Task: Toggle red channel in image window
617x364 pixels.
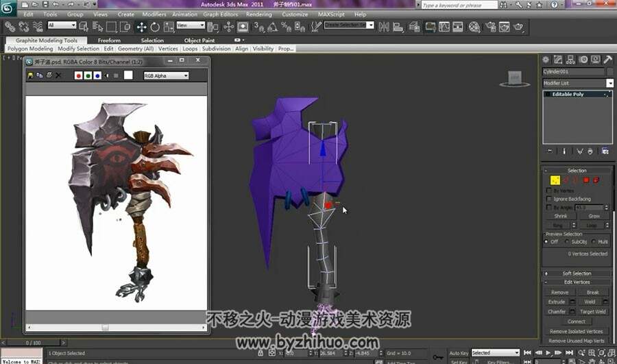Action: [x=78, y=75]
